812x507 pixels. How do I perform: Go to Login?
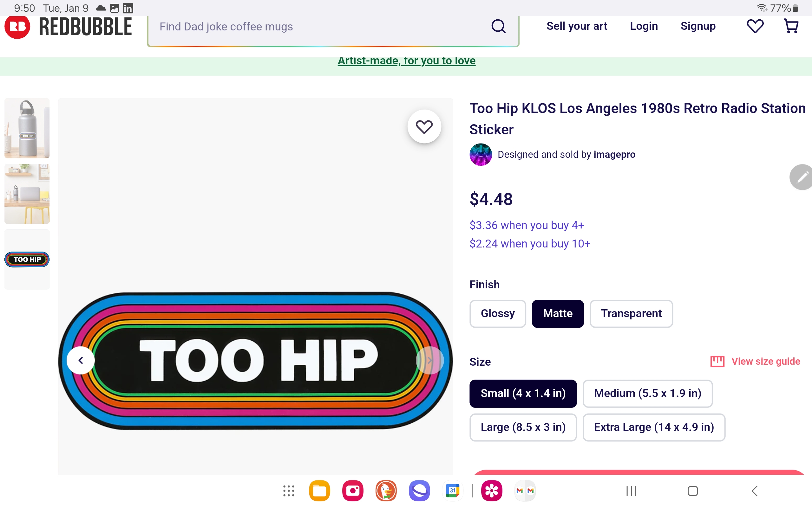(x=644, y=26)
